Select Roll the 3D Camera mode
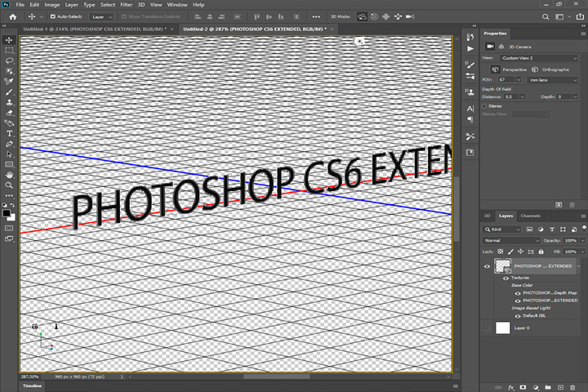The width and height of the screenshot is (588, 392). [x=374, y=16]
